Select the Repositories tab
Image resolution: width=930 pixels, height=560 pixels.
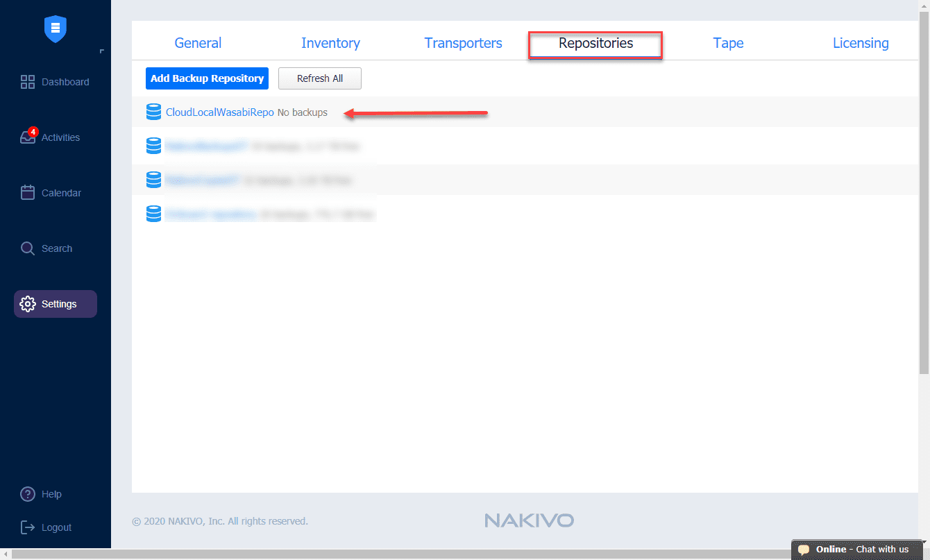[595, 43]
